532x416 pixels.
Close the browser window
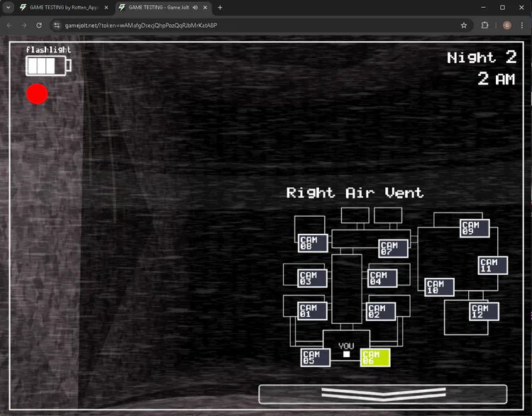tap(521, 8)
